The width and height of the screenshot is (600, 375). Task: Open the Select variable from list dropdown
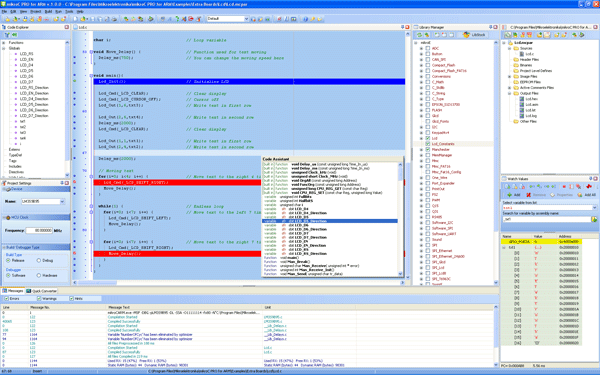pyautogui.click(x=594, y=207)
